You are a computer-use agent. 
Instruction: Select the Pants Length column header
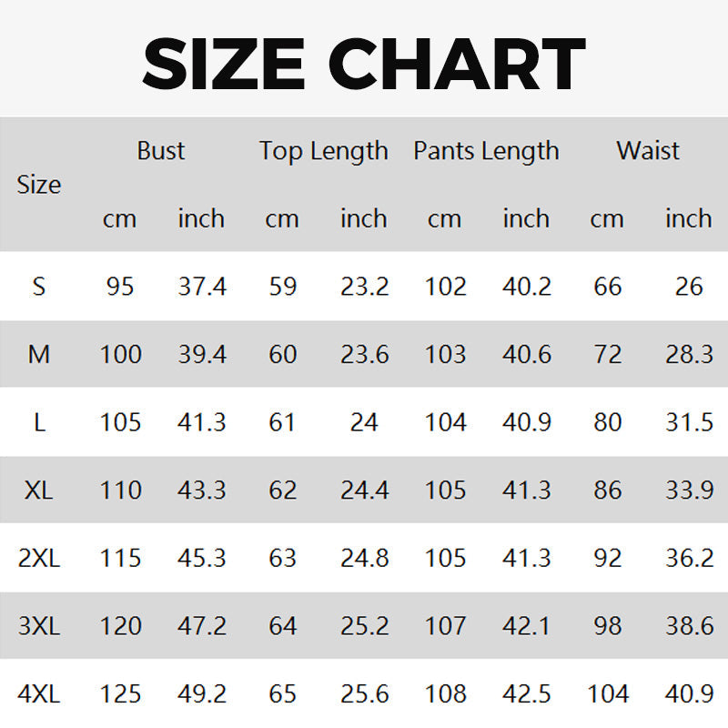486,150
